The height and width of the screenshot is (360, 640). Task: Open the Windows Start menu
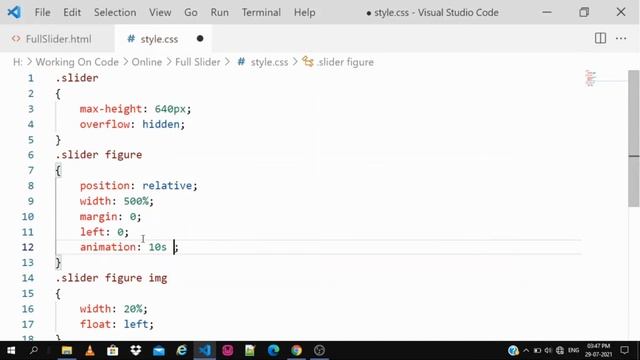11,350
